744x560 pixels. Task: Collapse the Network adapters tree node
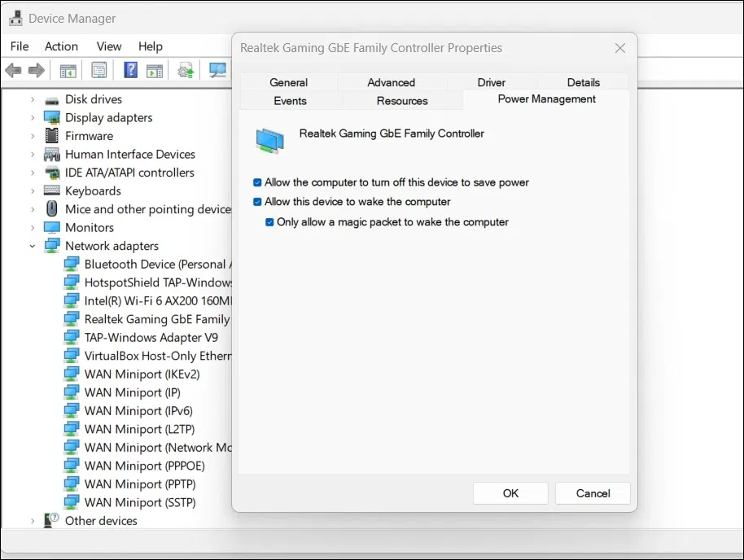pos(33,246)
